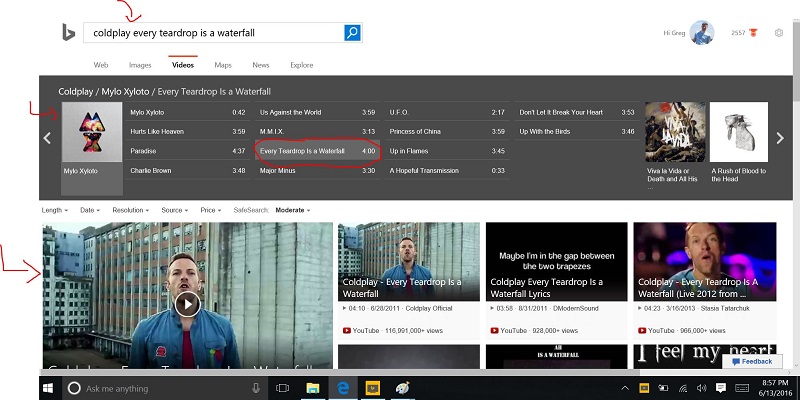
Task: Switch to the Web tab
Action: tap(101, 65)
